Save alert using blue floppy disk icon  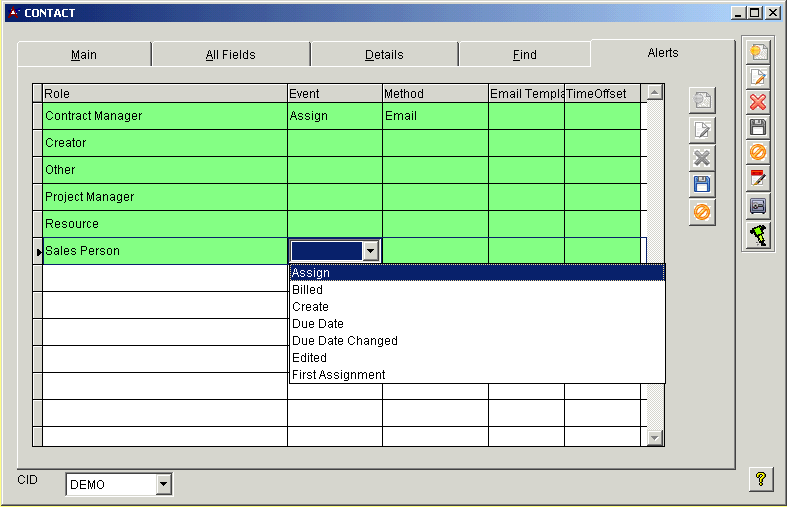tap(702, 184)
